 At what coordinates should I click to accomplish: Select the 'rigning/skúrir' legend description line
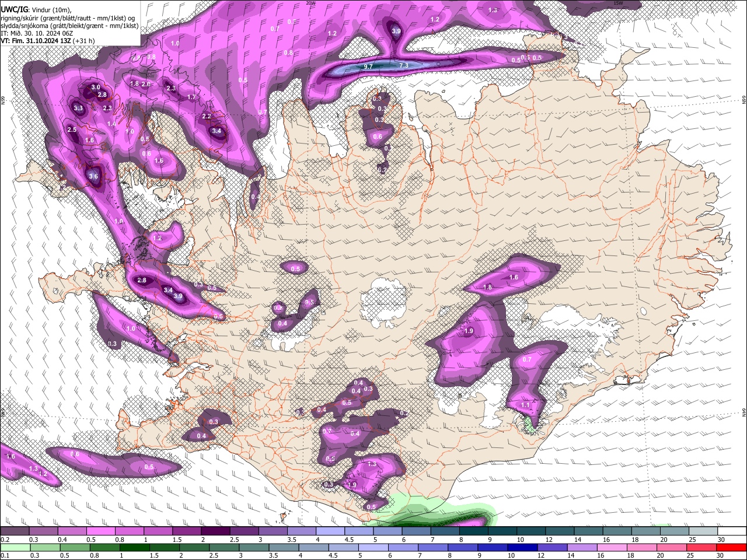(x=68, y=18)
